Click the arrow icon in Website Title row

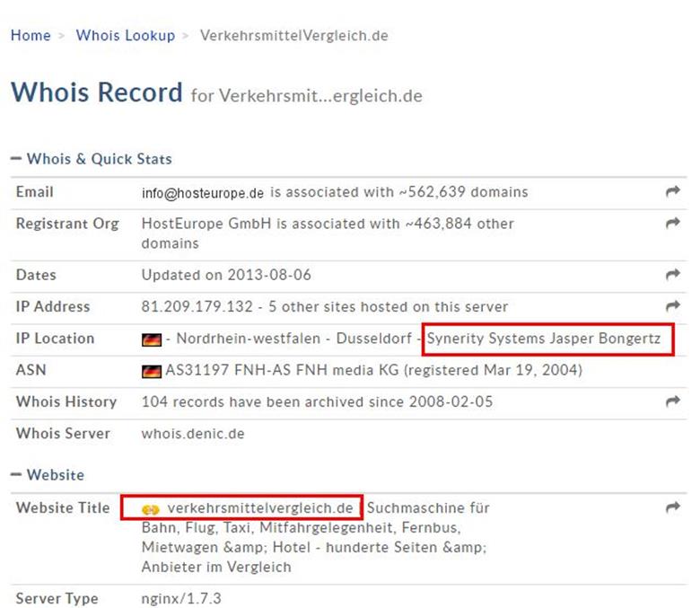(672, 508)
